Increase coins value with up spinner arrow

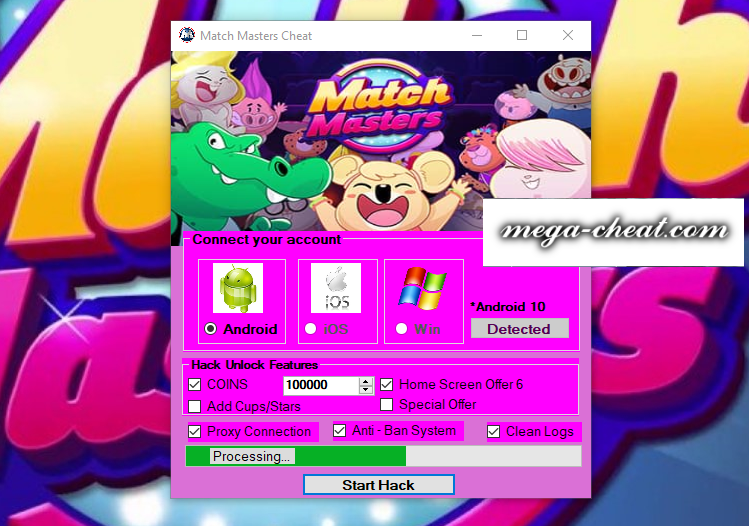pos(366,381)
